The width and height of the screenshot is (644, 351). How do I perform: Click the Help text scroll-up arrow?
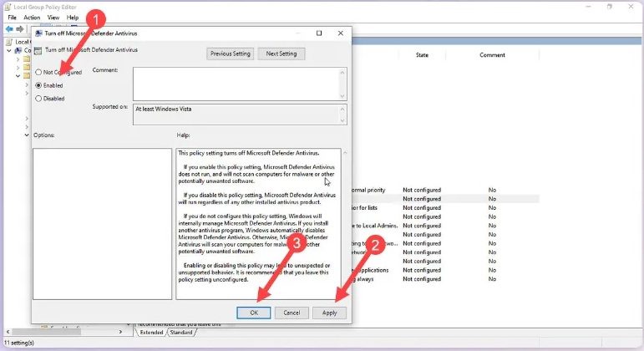pos(345,152)
